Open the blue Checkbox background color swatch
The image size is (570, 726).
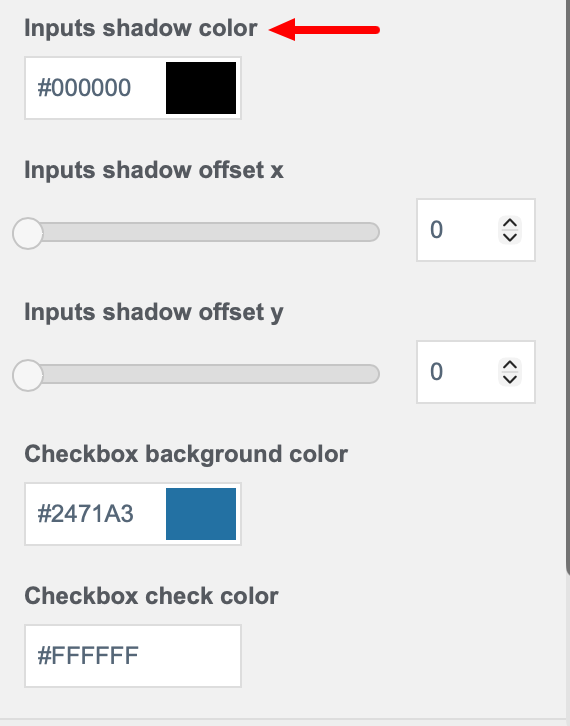coord(201,514)
